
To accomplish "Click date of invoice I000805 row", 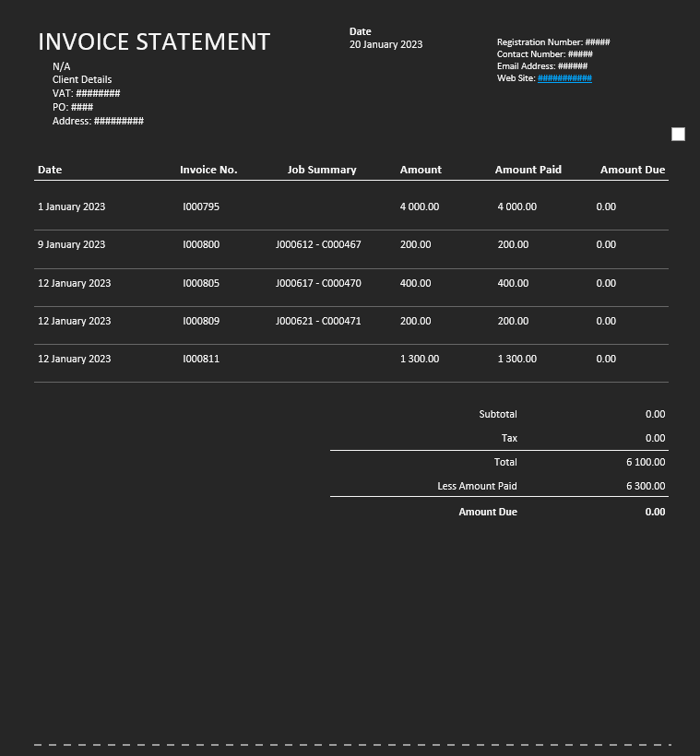I will (x=75, y=283).
